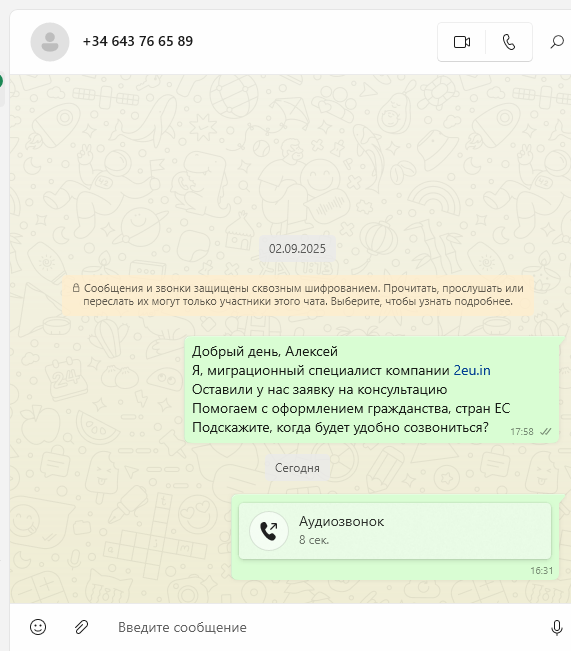Click the microphone voice message icon
The image size is (571, 651).
coord(556,627)
